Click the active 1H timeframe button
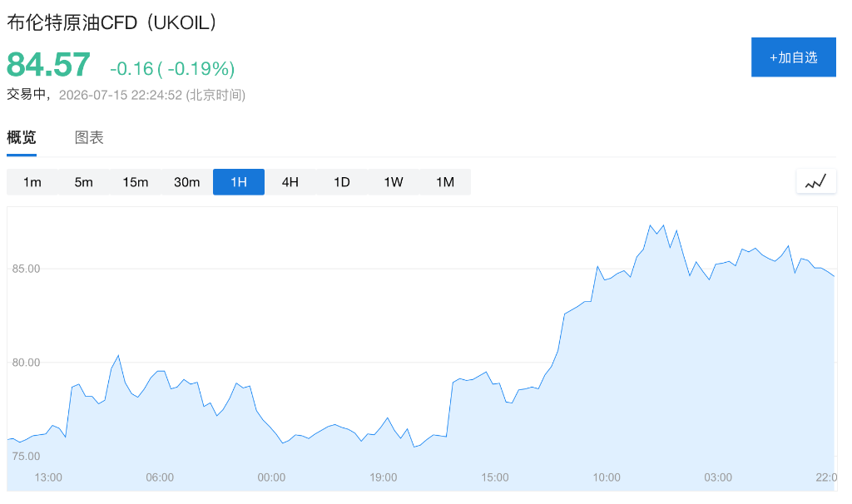The image size is (852, 504). point(239,182)
